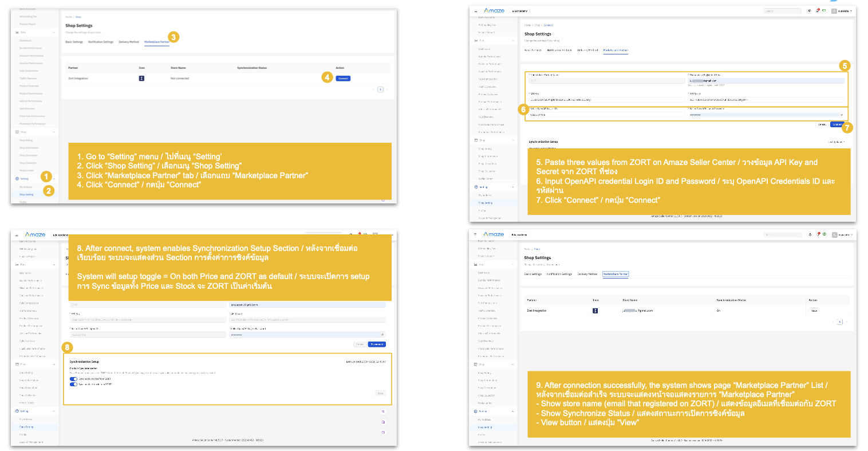The width and height of the screenshot is (868, 451).
Task: Open the notification bell in the step 9 header
Action: pyautogui.click(x=818, y=234)
